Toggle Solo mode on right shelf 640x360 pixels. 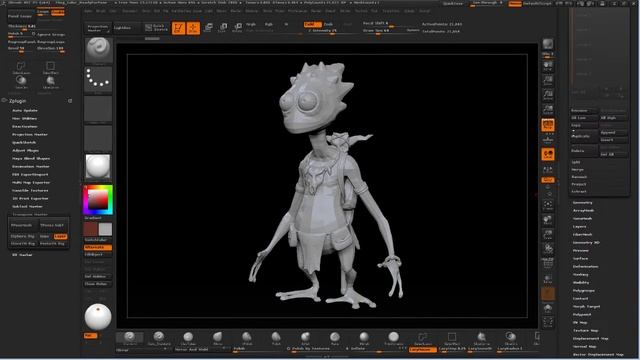tap(548, 308)
